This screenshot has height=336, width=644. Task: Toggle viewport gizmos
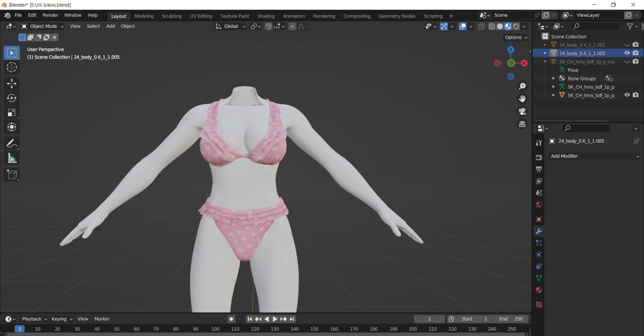(x=444, y=26)
